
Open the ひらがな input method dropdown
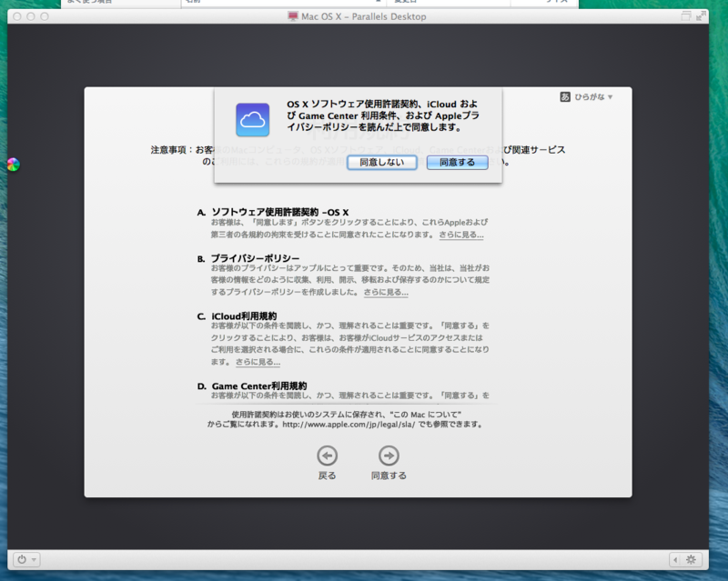[x=596, y=94]
